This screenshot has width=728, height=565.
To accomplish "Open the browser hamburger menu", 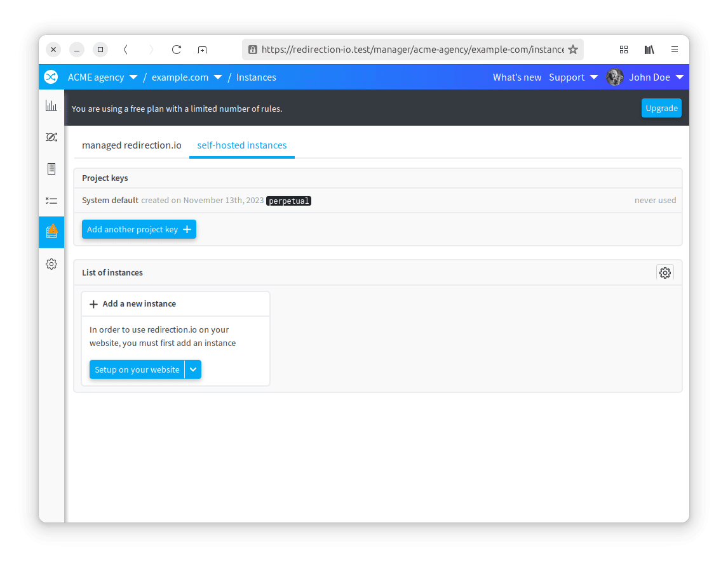I will 675,50.
